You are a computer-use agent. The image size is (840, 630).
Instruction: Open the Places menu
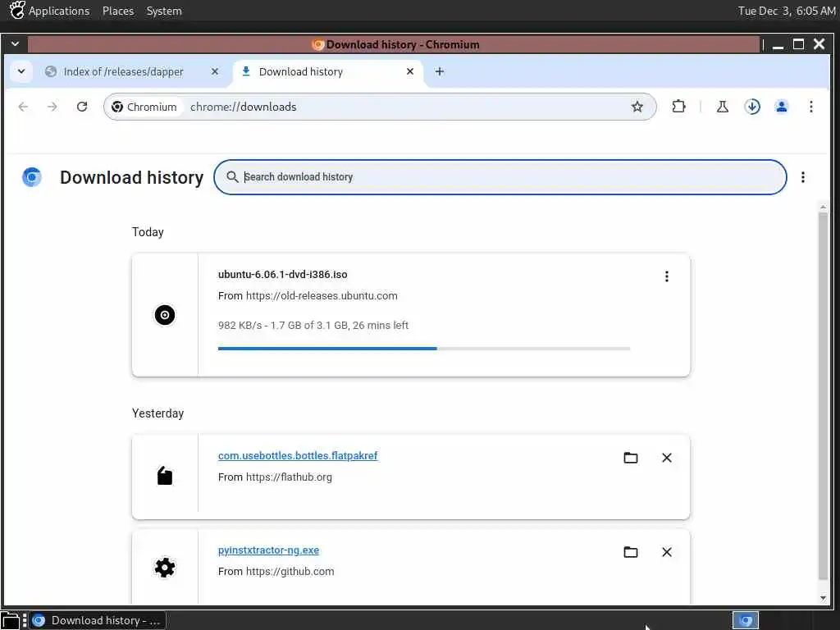point(118,11)
